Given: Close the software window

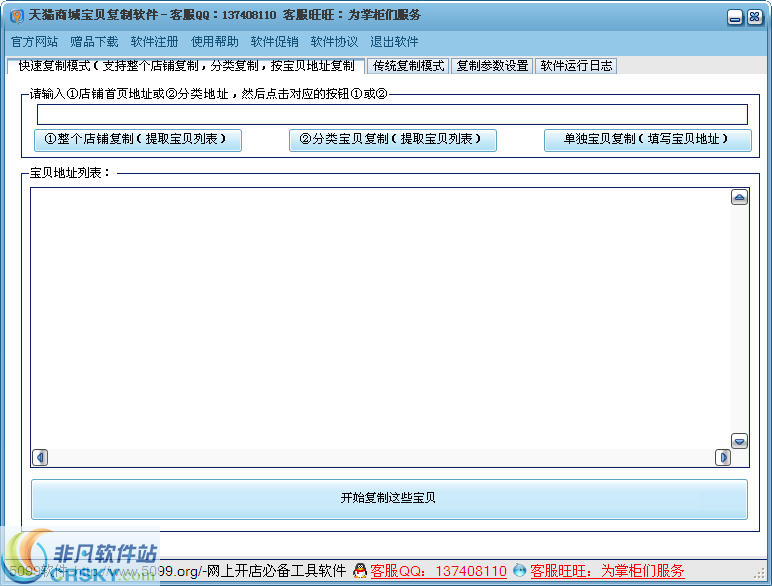Looking at the screenshot, I should pyautogui.click(x=755, y=18).
